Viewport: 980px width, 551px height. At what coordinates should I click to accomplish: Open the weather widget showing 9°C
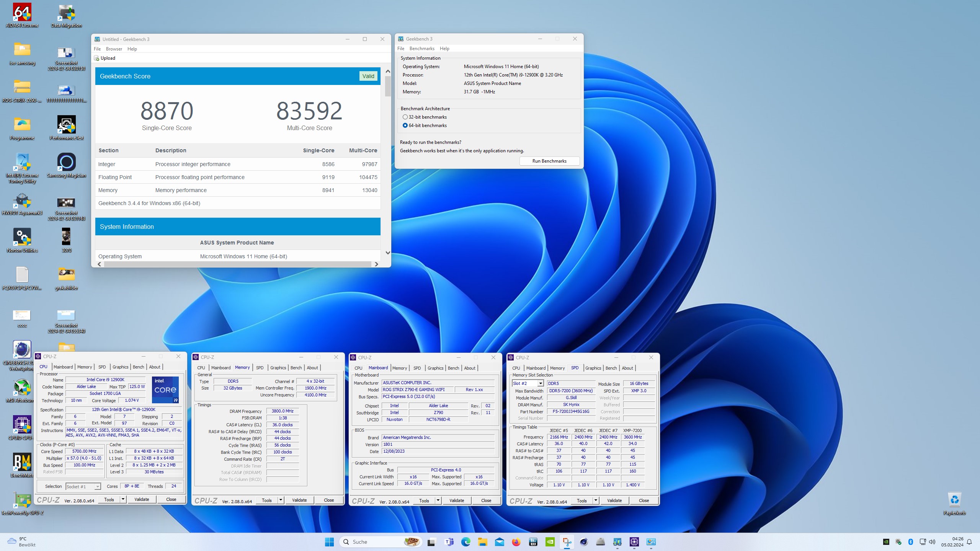22,542
